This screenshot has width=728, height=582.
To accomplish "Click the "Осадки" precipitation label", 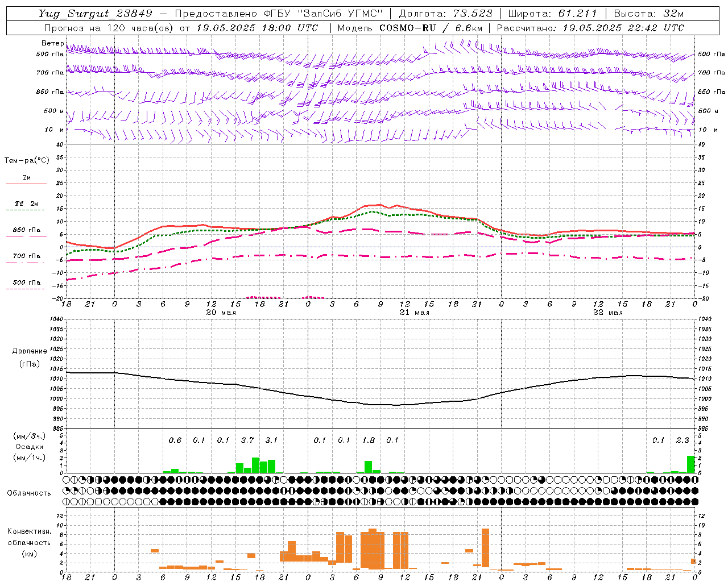I will click(29, 447).
